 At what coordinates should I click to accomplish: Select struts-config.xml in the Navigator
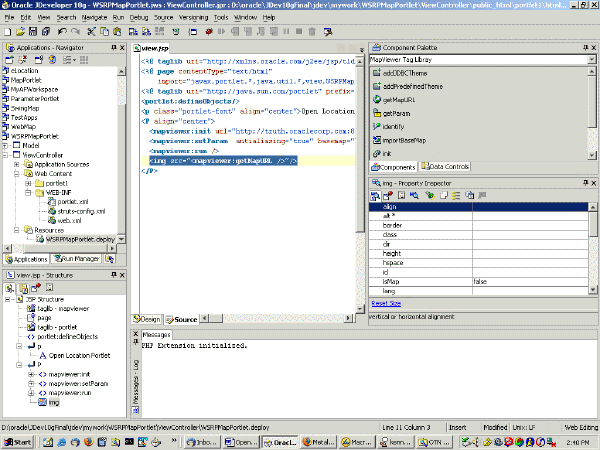coord(76,211)
